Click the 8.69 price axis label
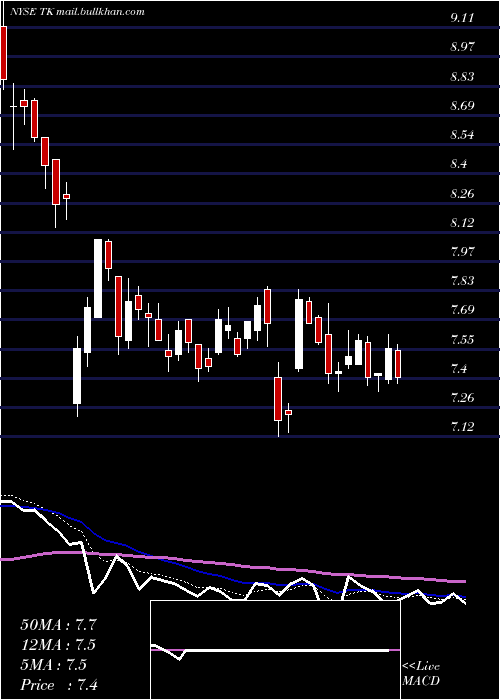 coord(462,106)
